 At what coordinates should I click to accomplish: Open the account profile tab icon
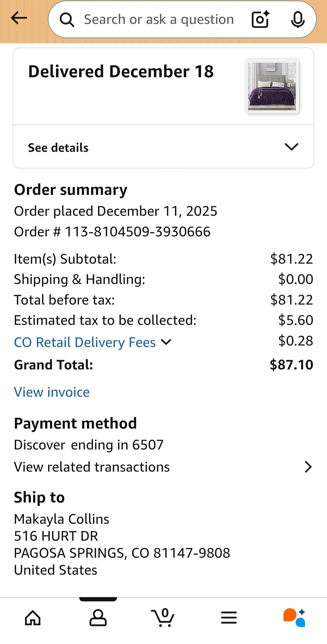(98, 618)
